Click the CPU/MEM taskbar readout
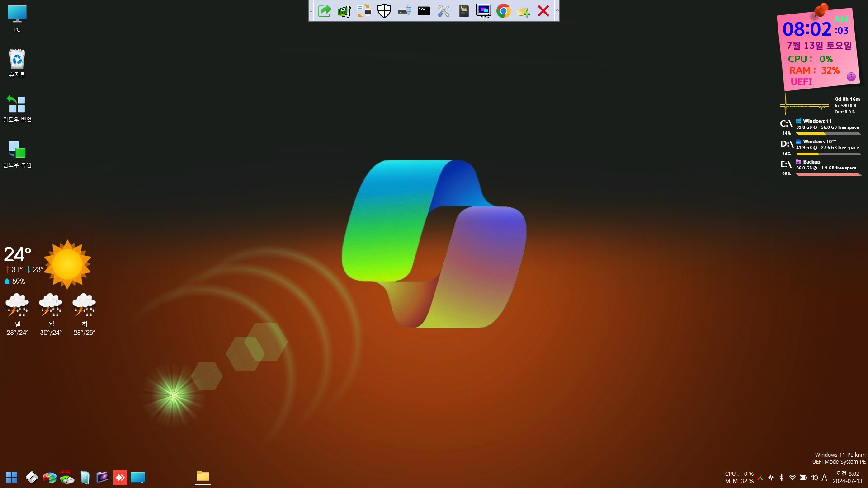The image size is (868, 488). click(739, 477)
